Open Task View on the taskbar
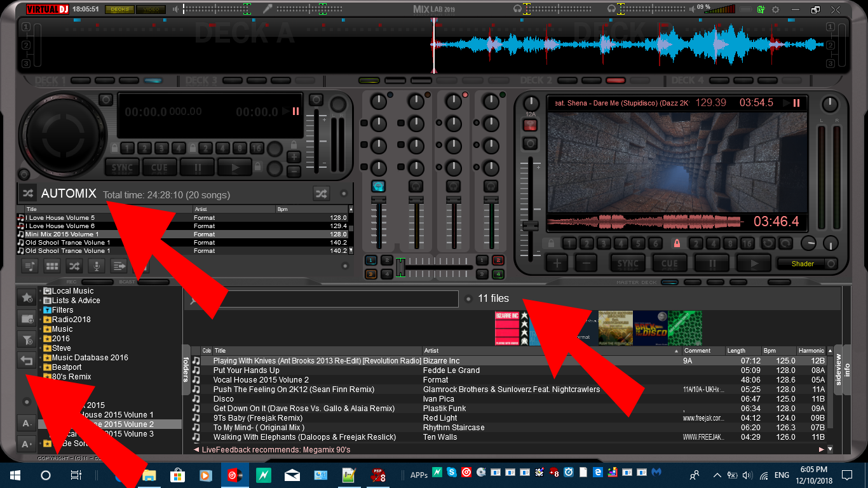 click(76, 475)
